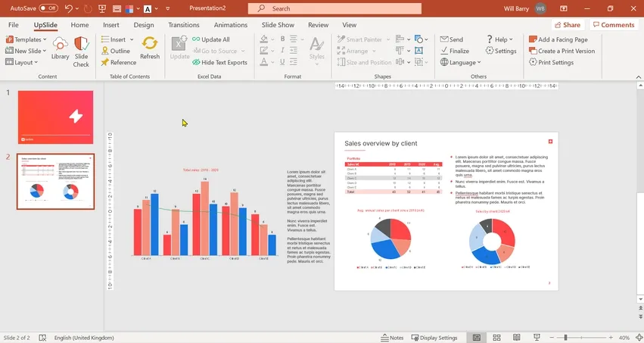Toggle the AutoSave switch
This screenshot has width=644, height=343.
(x=48, y=8)
